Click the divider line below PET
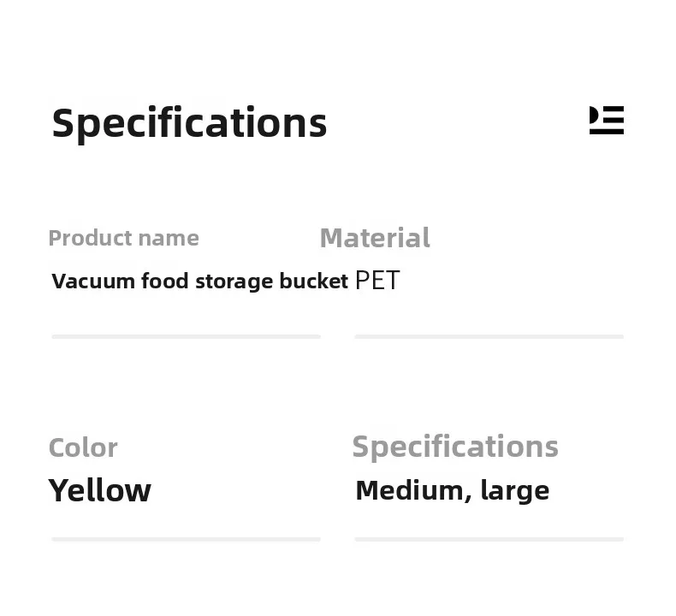This screenshot has width=676, height=616. tap(489, 337)
